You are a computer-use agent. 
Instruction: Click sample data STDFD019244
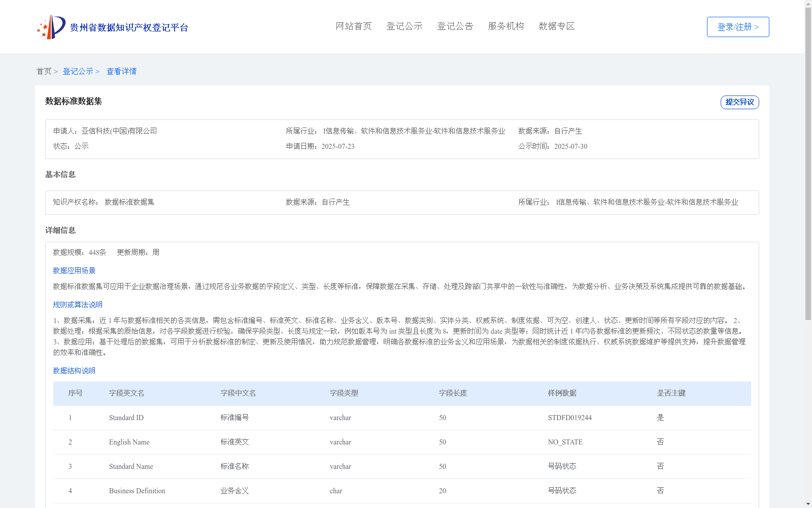(570, 418)
